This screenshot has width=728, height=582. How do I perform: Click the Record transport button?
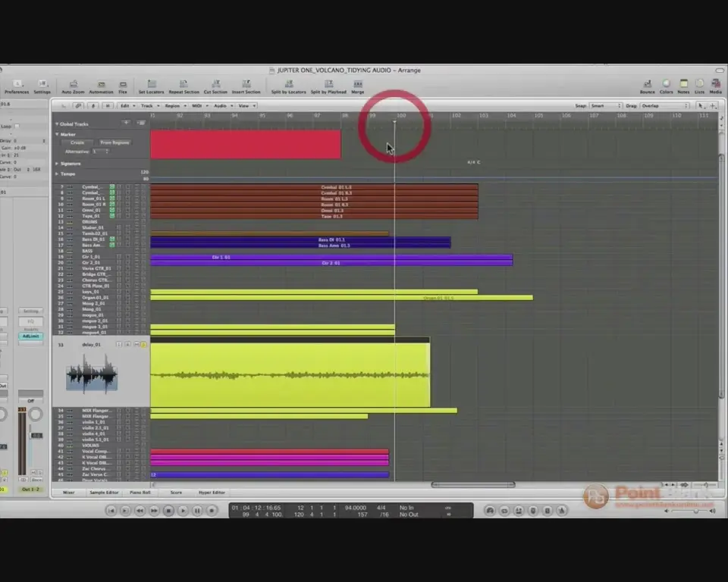click(212, 511)
